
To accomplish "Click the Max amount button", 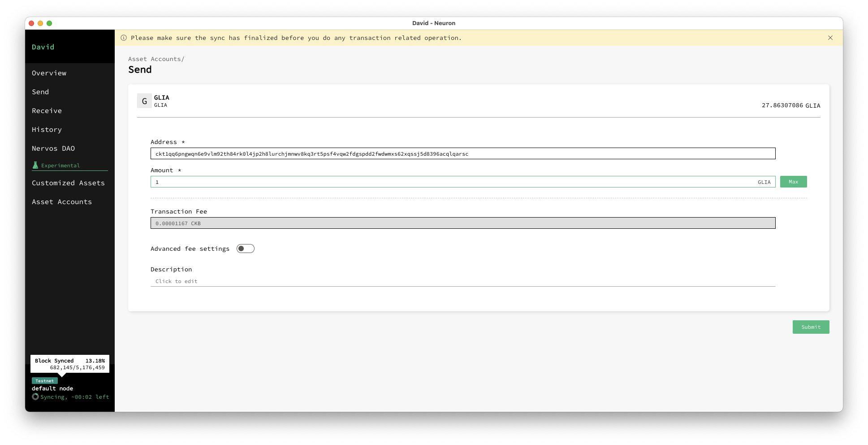I will (793, 182).
